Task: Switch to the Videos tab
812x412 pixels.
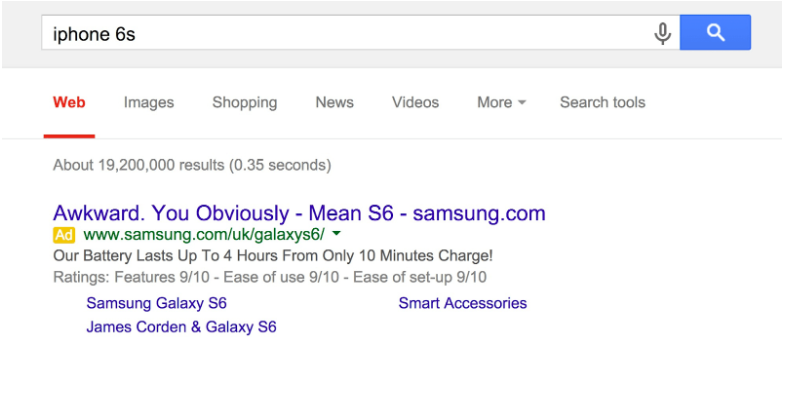Action: click(x=415, y=103)
